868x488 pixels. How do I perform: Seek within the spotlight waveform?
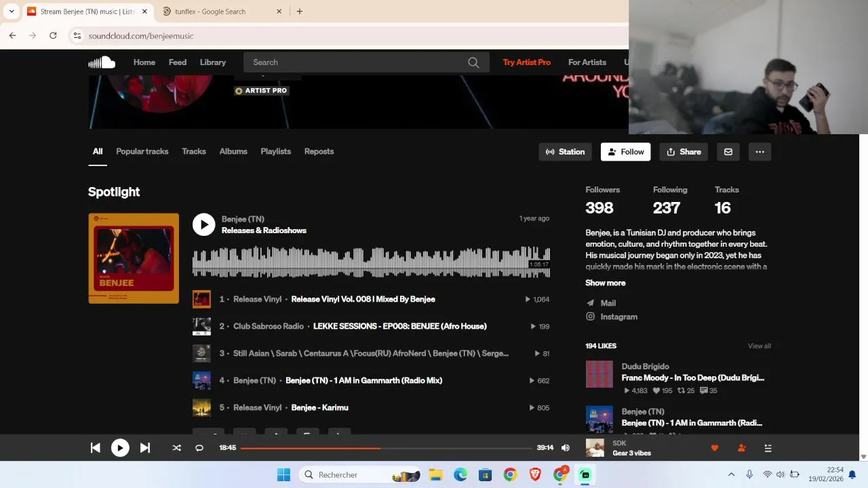(x=371, y=262)
